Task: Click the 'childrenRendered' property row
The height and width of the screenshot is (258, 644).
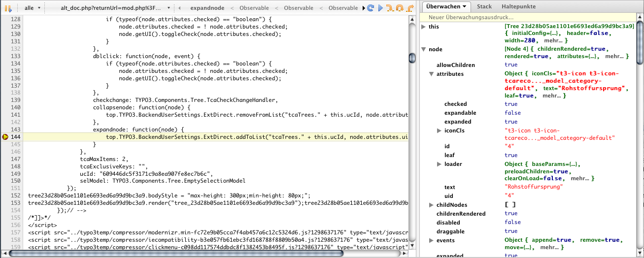Action: (527, 214)
